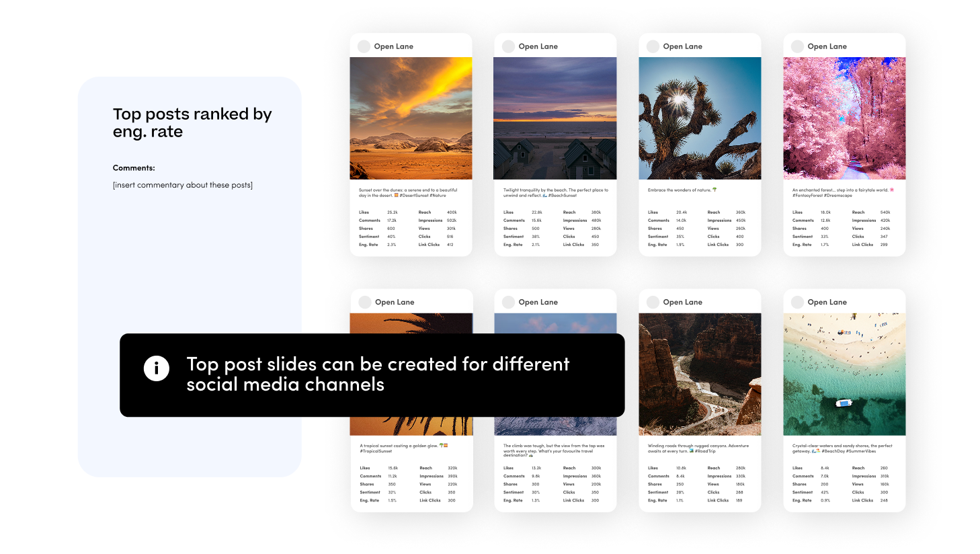Click the '1.7%' engagement rate value
980x554 pixels.
825,245
